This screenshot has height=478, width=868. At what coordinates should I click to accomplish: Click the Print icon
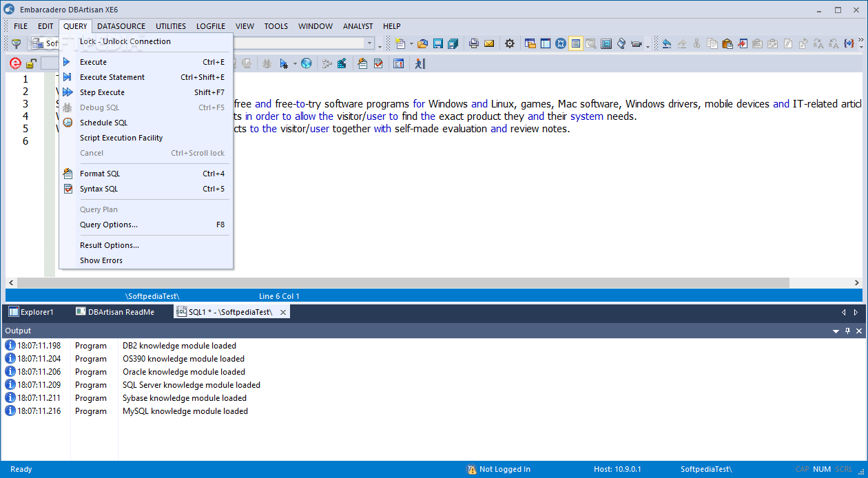474,43
